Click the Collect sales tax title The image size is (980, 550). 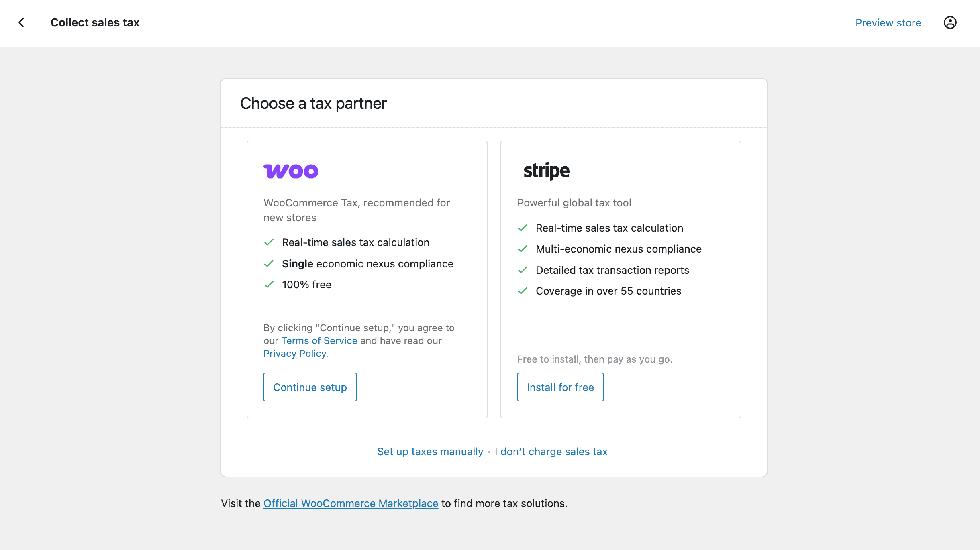[x=95, y=22]
